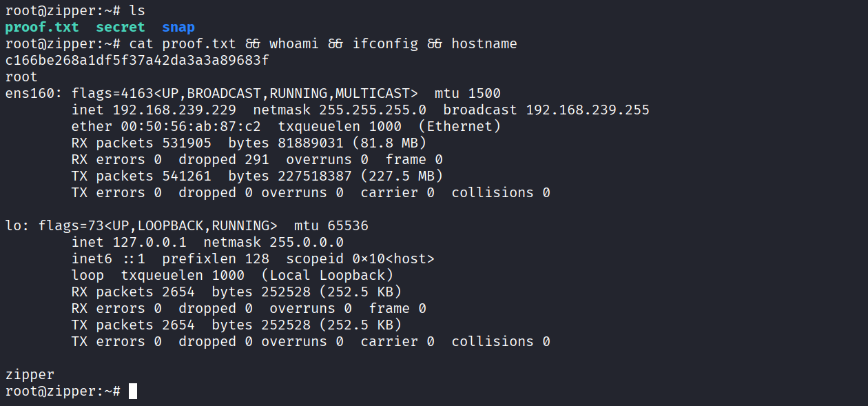The image size is (868, 406).
Task: Click the secret directory name
Action: (x=121, y=28)
